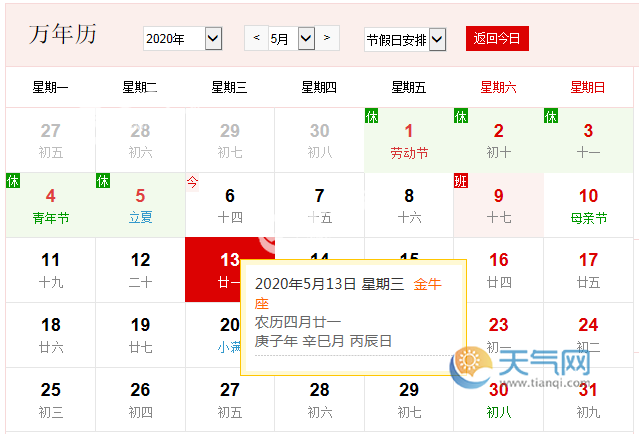This screenshot has width=639, height=434.
Task: Click the 星期二 column header
Action: [140, 87]
